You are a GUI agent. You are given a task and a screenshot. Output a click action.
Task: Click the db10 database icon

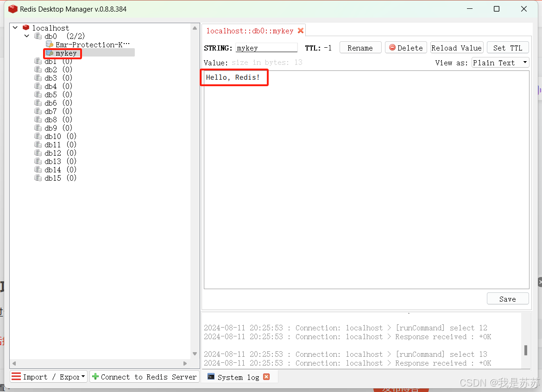tap(38, 136)
